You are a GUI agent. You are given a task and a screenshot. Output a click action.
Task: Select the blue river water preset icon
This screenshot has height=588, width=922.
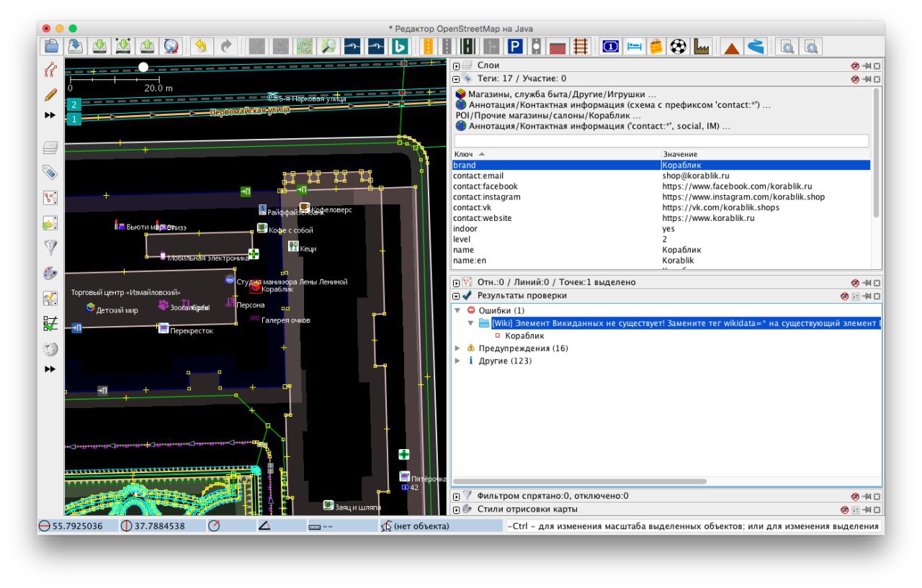(x=755, y=47)
